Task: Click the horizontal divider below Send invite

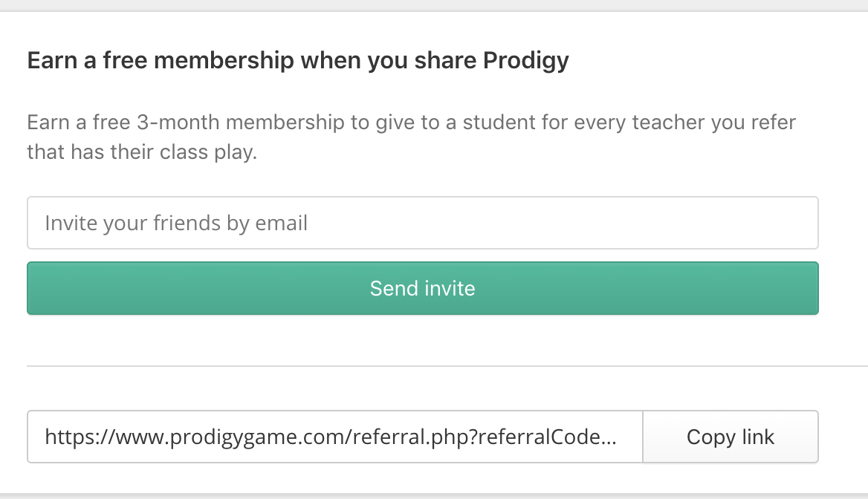Action: [x=446, y=366]
